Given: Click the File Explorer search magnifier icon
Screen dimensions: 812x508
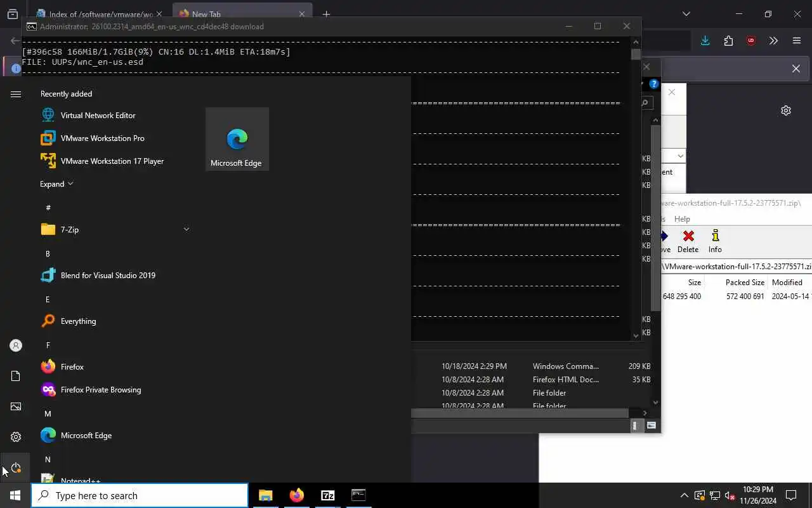Looking at the screenshot, I should (645, 102).
